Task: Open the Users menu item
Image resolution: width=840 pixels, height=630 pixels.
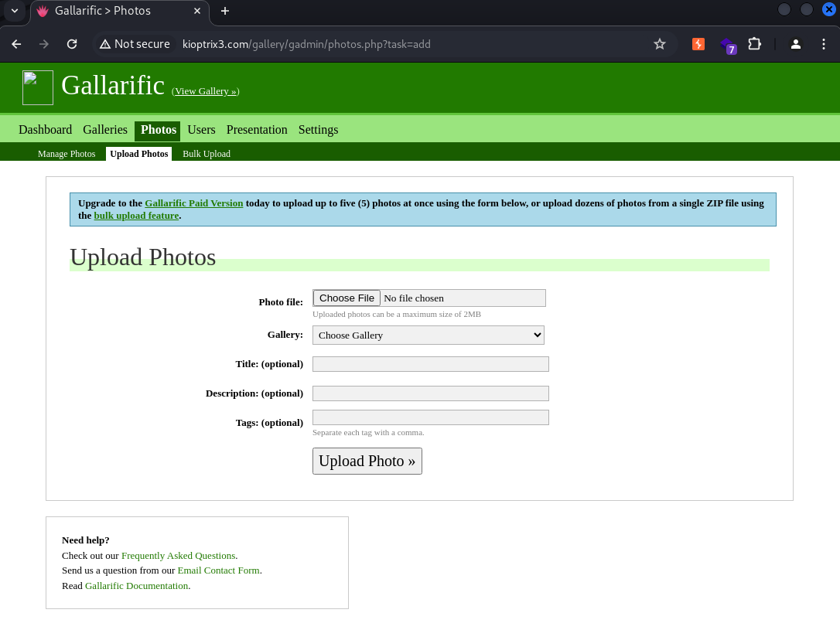Action: pyautogui.click(x=201, y=130)
